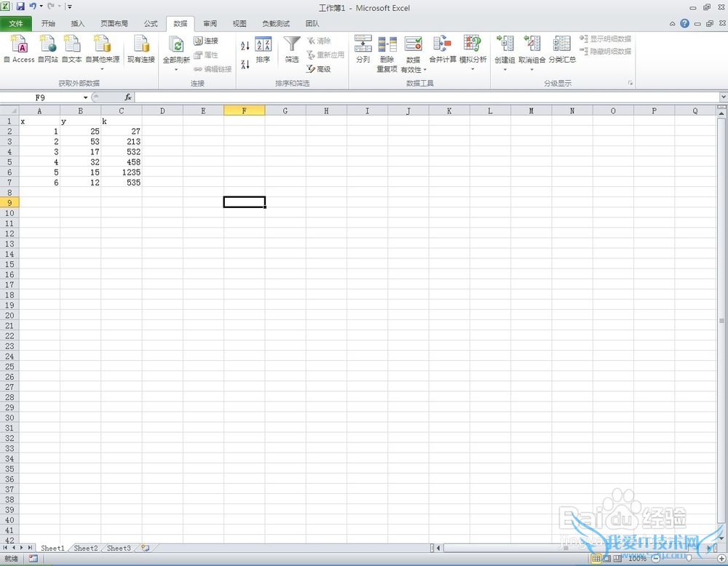728x566 pixels.
Task: Open the File (文件) tab
Action: pyautogui.click(x=16, y=24)
